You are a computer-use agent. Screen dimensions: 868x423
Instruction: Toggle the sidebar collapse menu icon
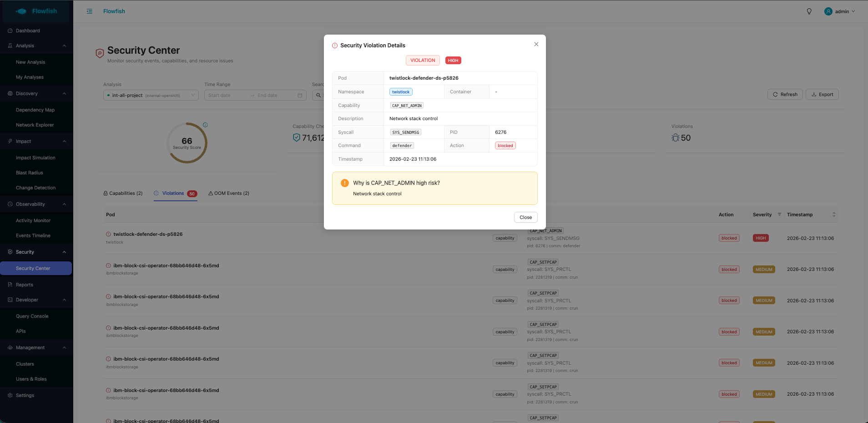90,11
